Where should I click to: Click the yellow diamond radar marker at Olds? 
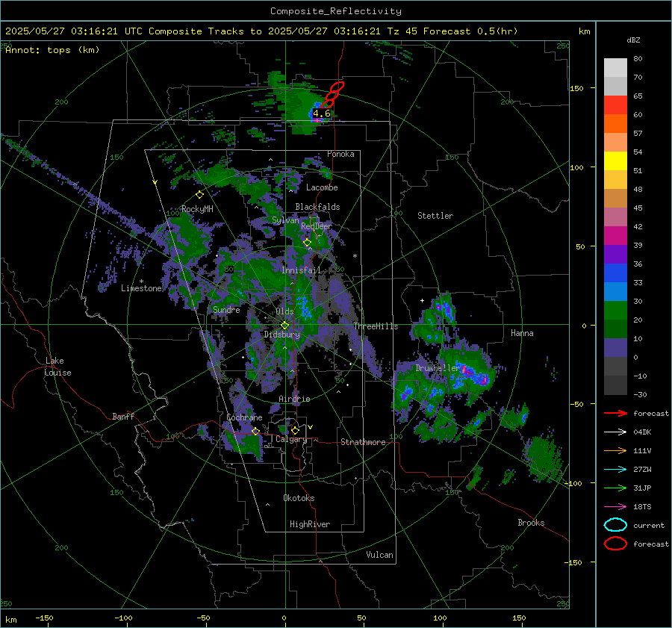point(284,326)
